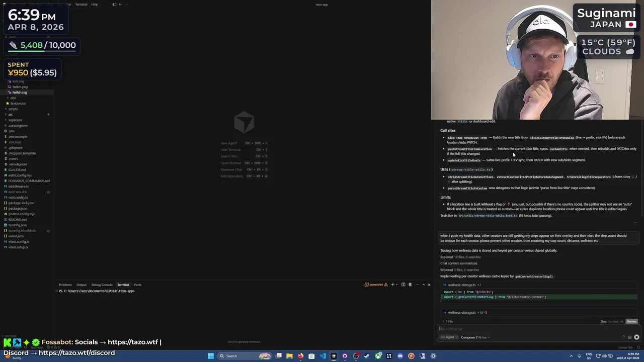Open vitest.config.ts file
Image resolution: width=644 pixels, height=362 pixels.
pyautogui.click(x=19, y=242)
